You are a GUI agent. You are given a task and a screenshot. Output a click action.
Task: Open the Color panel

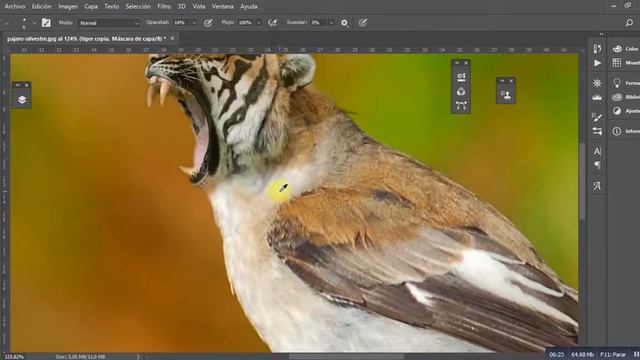pos(625,49)
